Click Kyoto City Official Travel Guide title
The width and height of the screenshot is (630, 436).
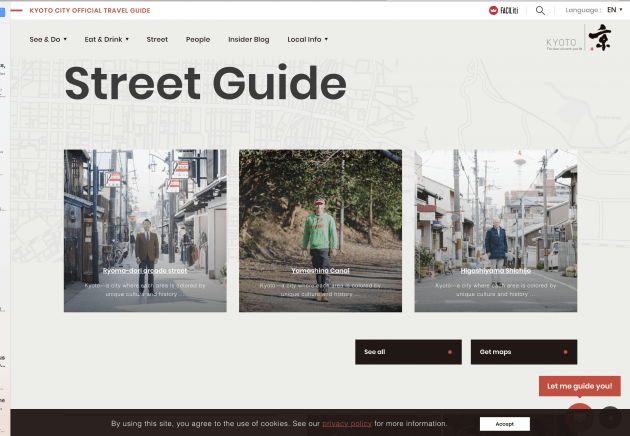point(90,10)
